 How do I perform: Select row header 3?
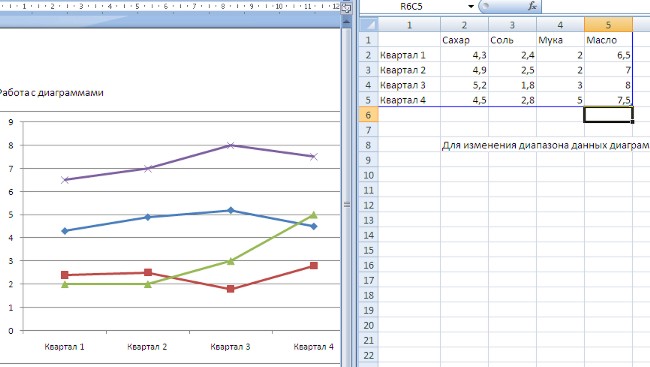[x=369, y=70]
